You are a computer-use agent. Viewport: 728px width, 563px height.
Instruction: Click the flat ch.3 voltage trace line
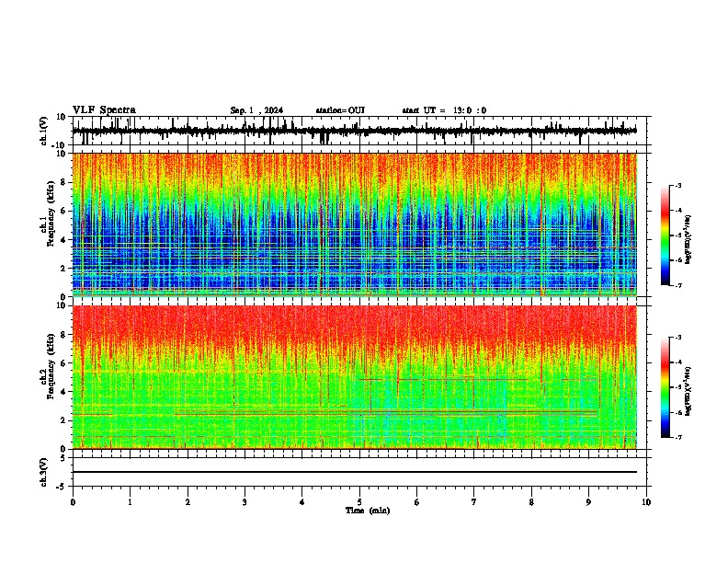[x=354, y=472]
